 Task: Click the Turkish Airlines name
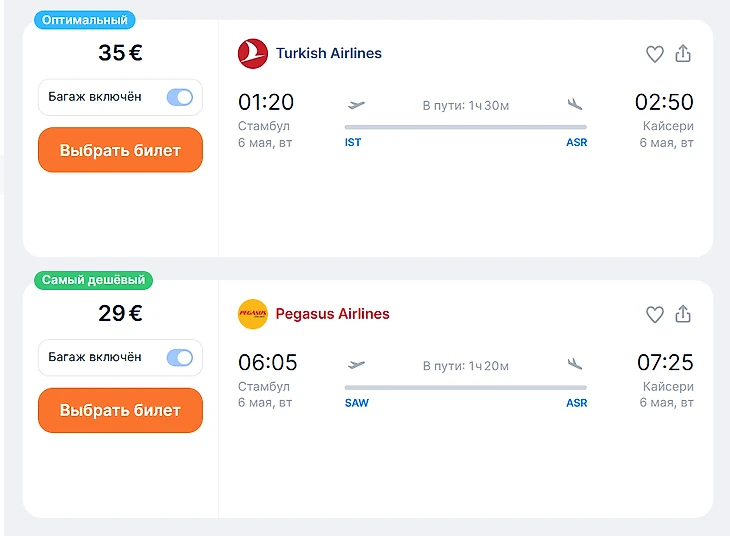point(329,54)
